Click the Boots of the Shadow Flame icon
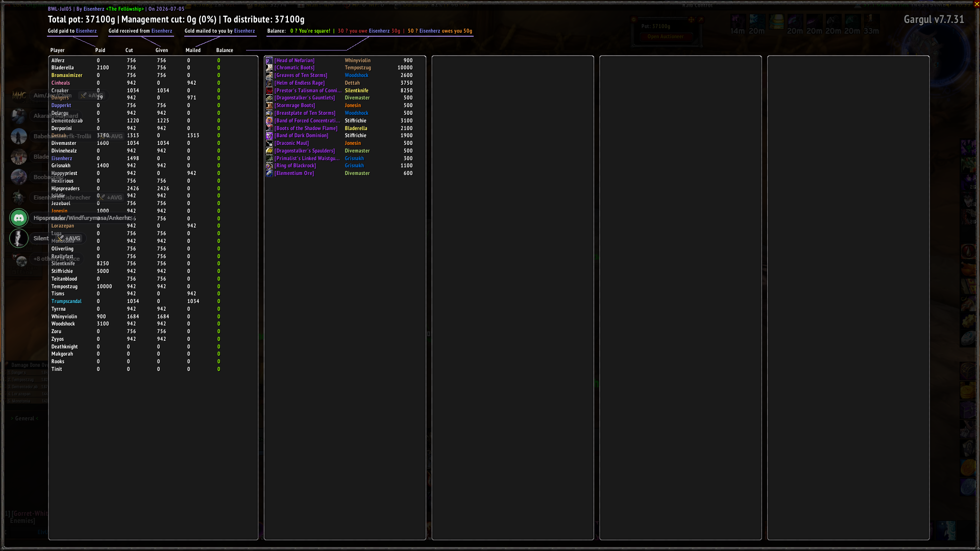This screenshot has height=551, width=980. 269,128
